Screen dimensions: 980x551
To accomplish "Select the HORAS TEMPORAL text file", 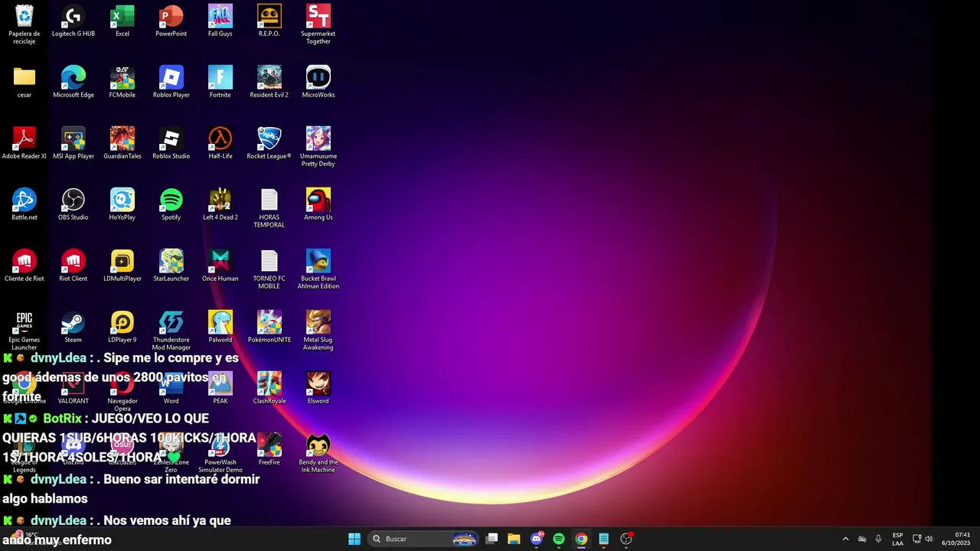I will [269, 207].
